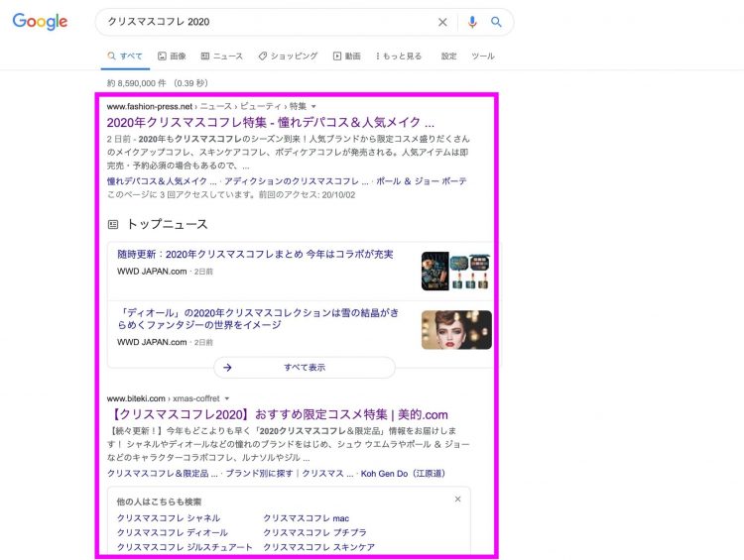This screenshot has width=744, height=560.
Task: Search クリスマスコフレ mac suggestion
Action: point(307,518)
